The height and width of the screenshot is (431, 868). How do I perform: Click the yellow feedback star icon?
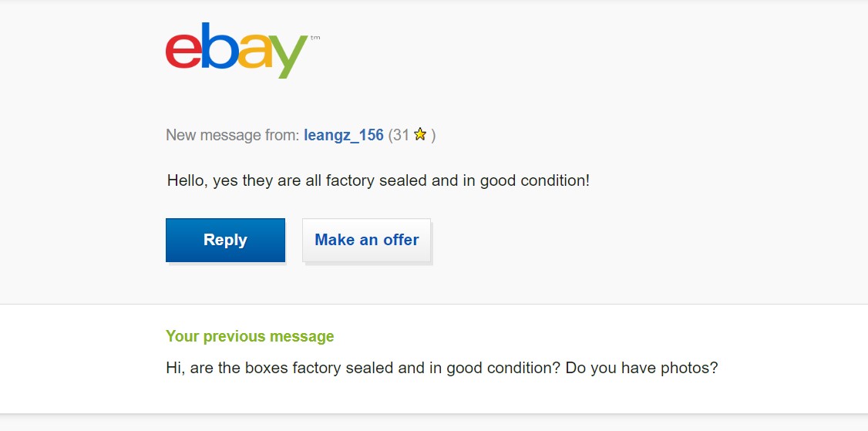[420, 134]
